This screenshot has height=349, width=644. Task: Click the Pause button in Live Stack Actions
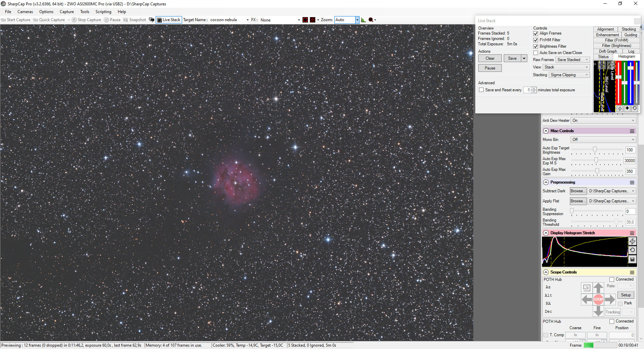pos(490,68)
